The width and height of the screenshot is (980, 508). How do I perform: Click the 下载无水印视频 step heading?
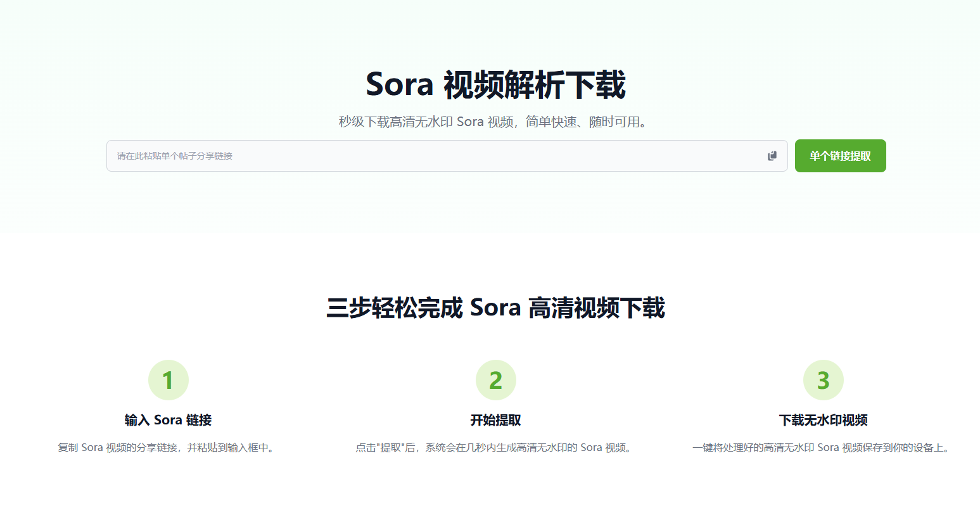point(822,420)
